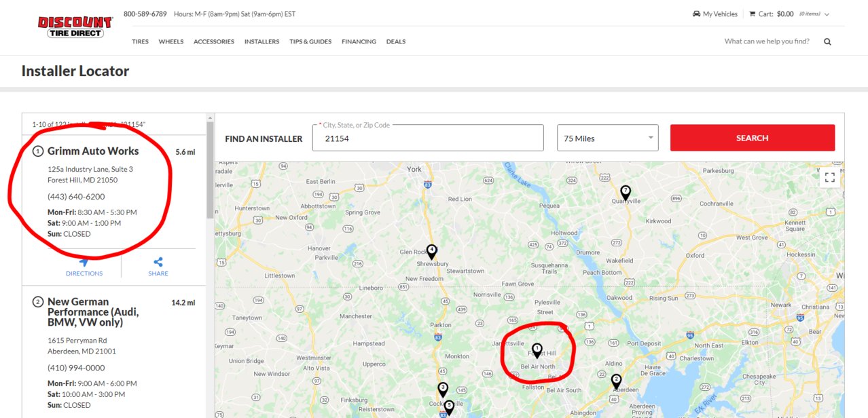Click the My Vehicles text link

click(x=720, y=14)
